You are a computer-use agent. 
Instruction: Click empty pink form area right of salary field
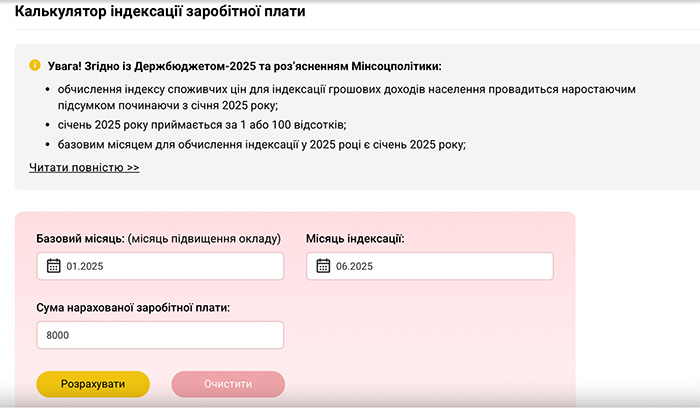[x=429, y=335]
